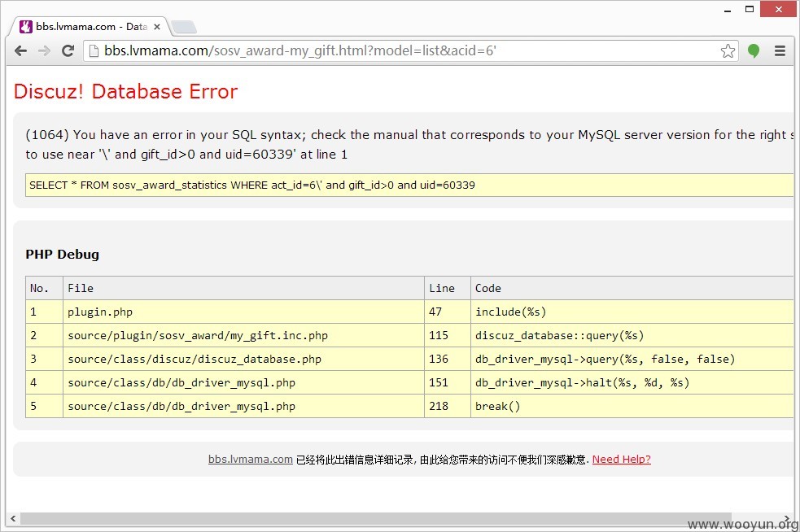The width and height of the screenshot is (800, 532).
Task: Click the line number 218 cell
Action: pos(447,405)
